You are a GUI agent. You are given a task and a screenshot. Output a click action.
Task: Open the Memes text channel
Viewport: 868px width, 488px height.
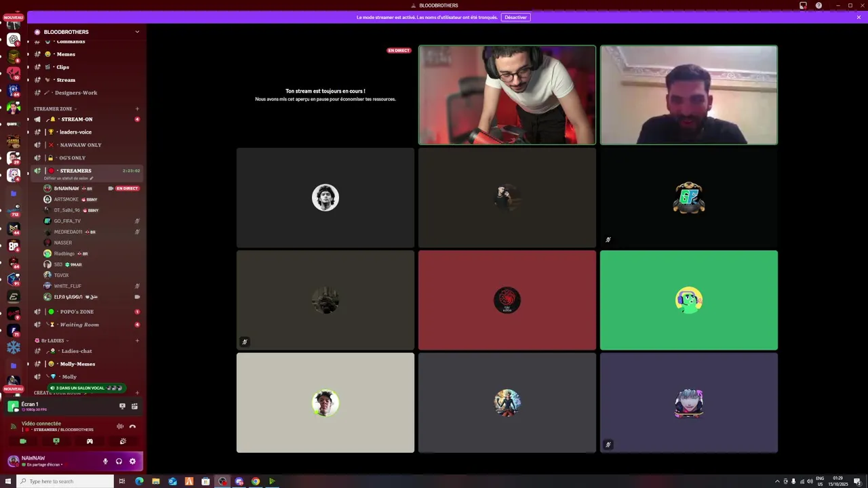86,54
